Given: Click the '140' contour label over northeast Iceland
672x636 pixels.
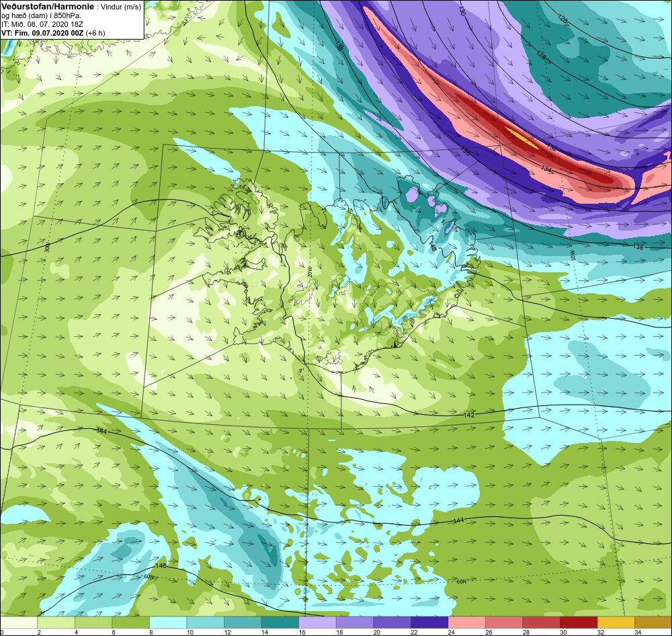Looking at the screenshot, I should click(x=432, y=247).
